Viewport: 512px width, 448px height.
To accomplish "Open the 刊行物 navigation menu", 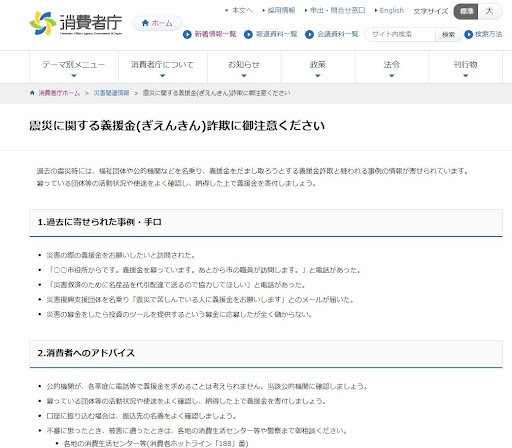I will point(466,67).
